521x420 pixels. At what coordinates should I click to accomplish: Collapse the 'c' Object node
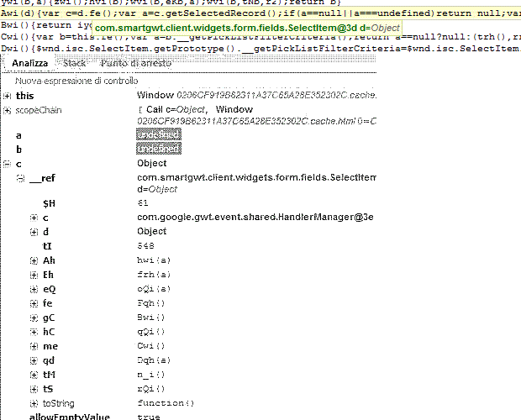tap(8, 163)
